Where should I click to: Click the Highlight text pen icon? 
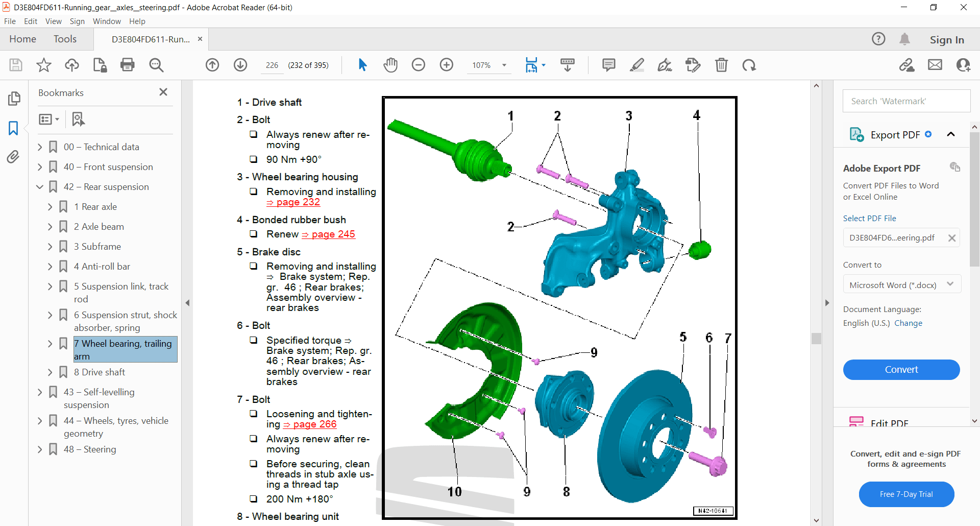tap(636, 65)
